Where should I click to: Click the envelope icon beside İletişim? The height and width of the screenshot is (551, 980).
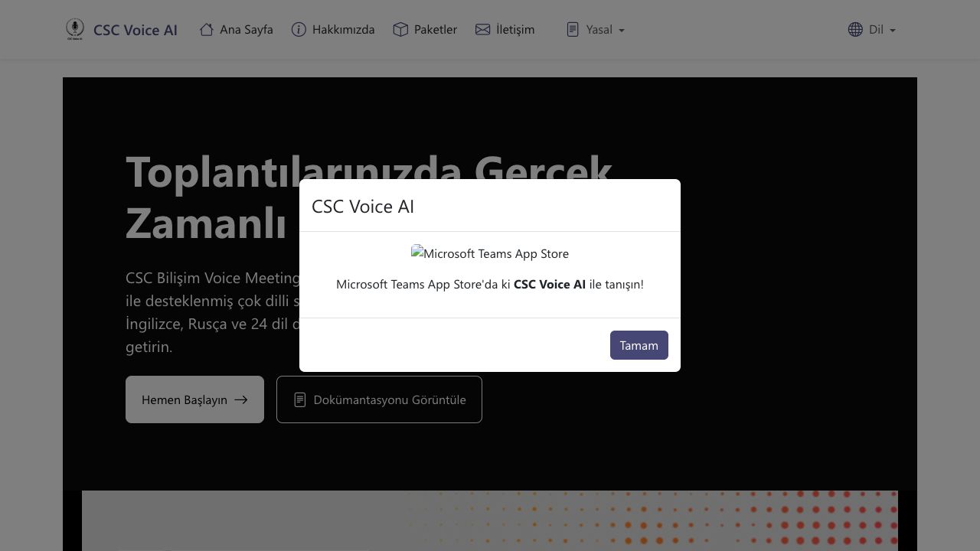[482, 29]
